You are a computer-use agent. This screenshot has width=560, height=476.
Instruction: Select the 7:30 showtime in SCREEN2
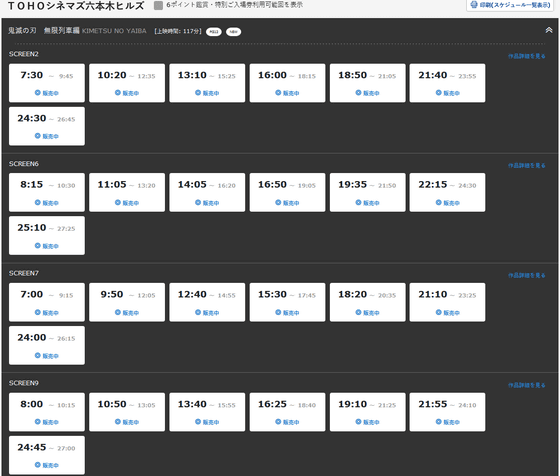47,83
